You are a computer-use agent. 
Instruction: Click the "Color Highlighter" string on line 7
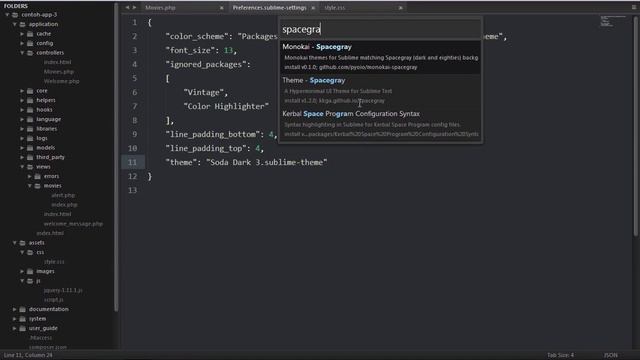226,107
